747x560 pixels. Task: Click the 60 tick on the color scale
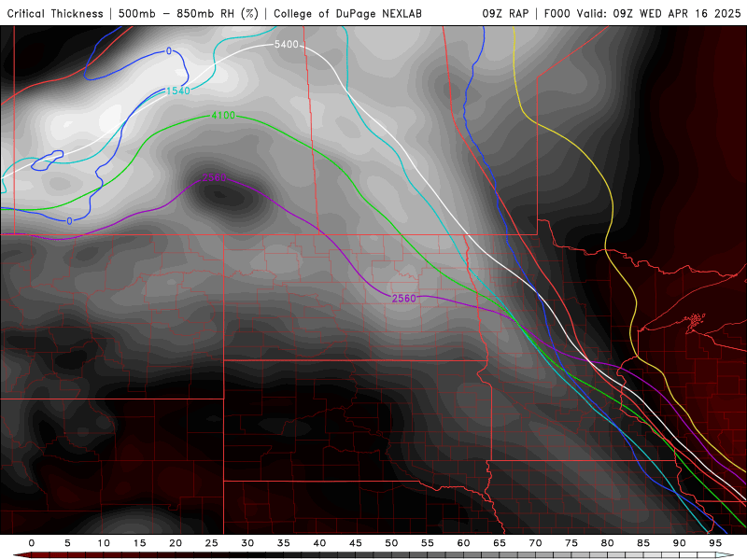pyautogui.click(x=463, y=543)
